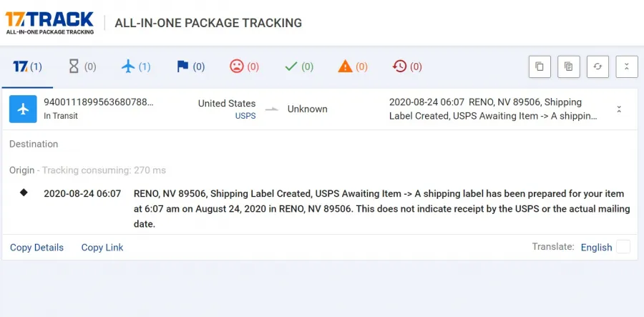Click Copy Link button

tap(102, 248)
